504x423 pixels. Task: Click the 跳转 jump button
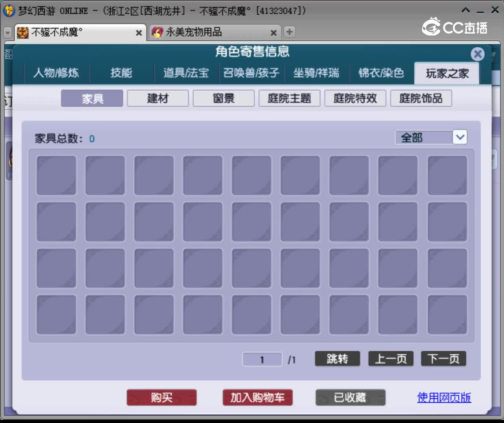(337, 359)
